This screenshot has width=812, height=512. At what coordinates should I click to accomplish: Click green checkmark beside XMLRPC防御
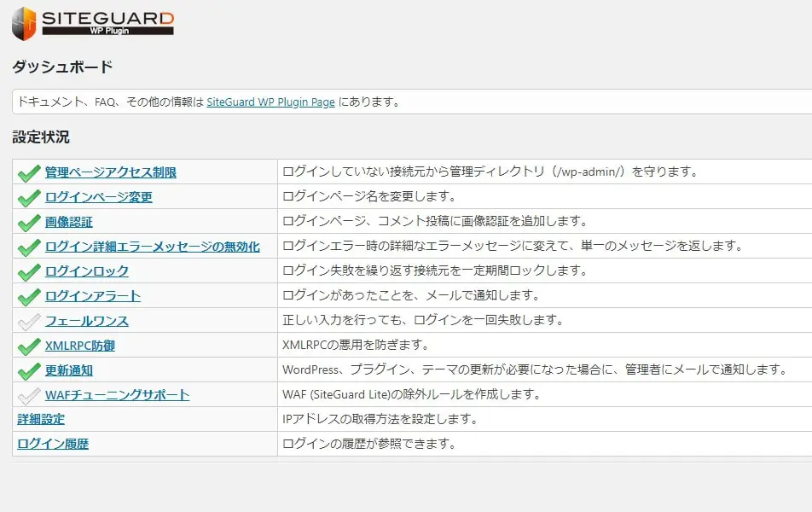click(29, 346)
